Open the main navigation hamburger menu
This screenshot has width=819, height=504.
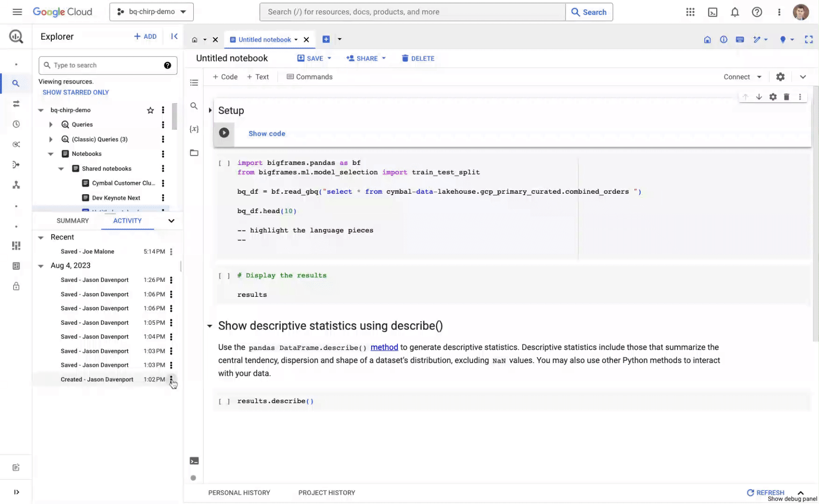coord(17,12)
